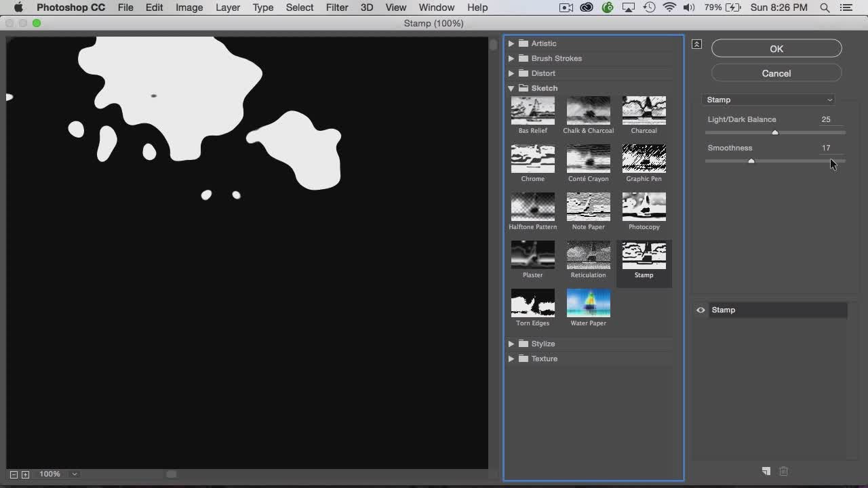Open the 3D menu
The height and width of the screenshot is (488, 868).
(367, 7)
